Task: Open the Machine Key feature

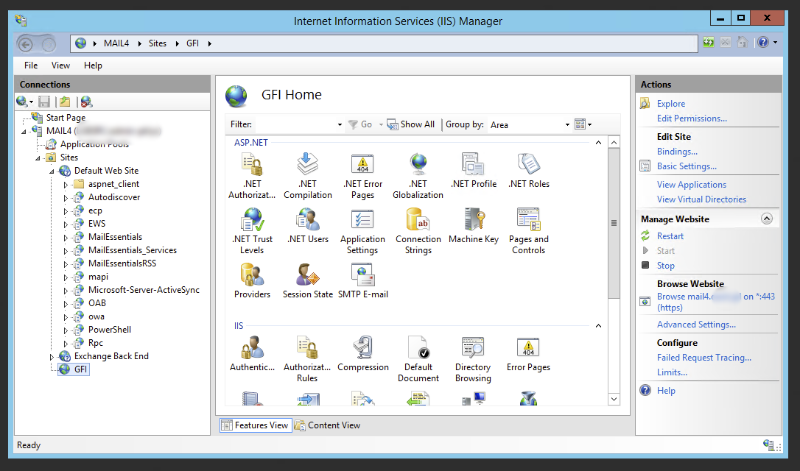Action: [473, 226]
